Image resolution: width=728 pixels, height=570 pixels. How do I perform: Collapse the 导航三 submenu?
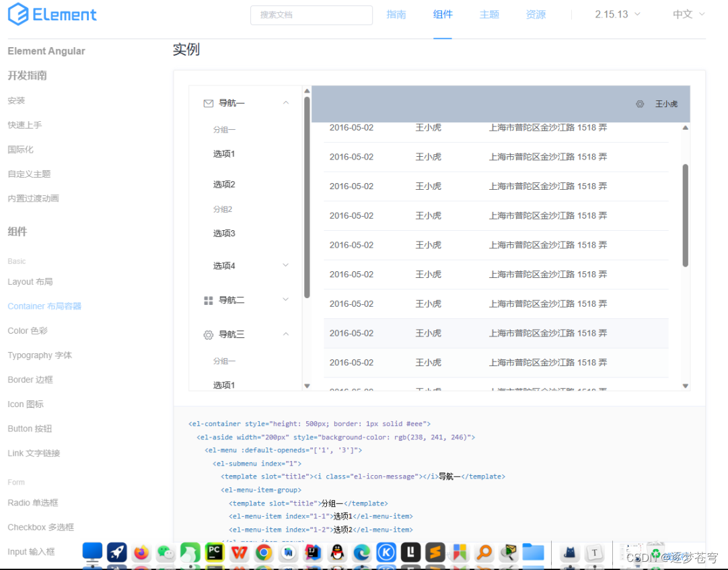pos(286,334)
